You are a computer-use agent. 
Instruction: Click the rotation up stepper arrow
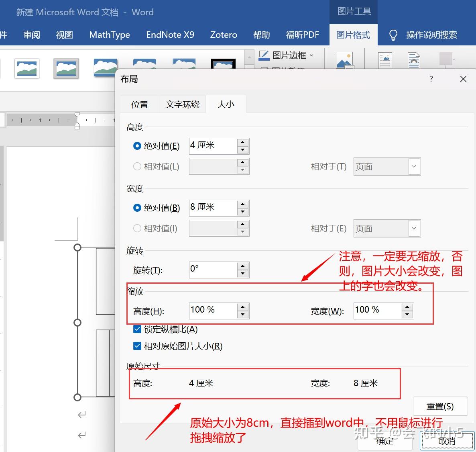pyautogui.click(x=242, y=266)
